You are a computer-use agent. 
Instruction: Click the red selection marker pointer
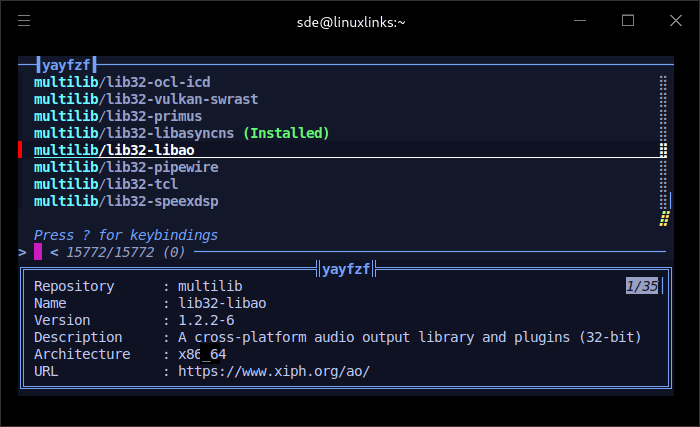[x=20, y=150]
